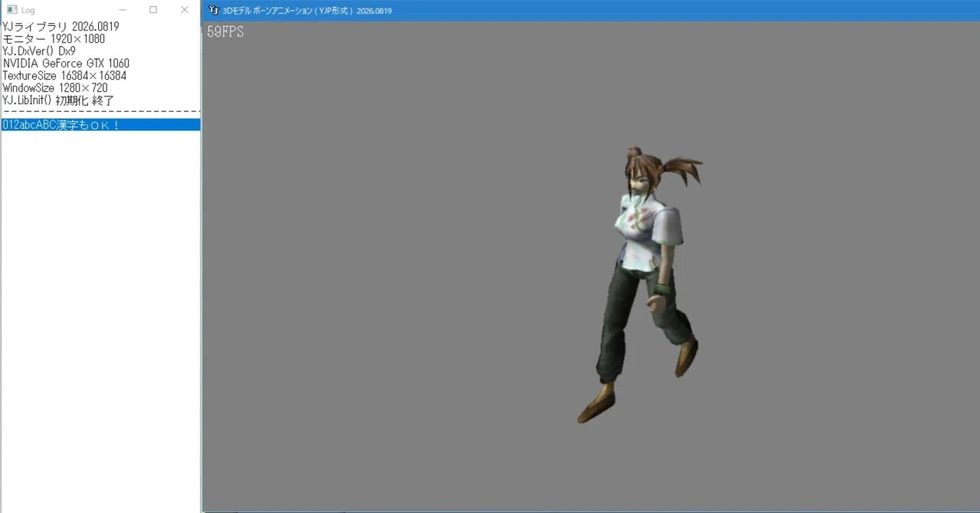The width and height of the screenshot is (980, 513).
Task: Click the YJ icon in 3D model window title
Action: tap(214, 11)
